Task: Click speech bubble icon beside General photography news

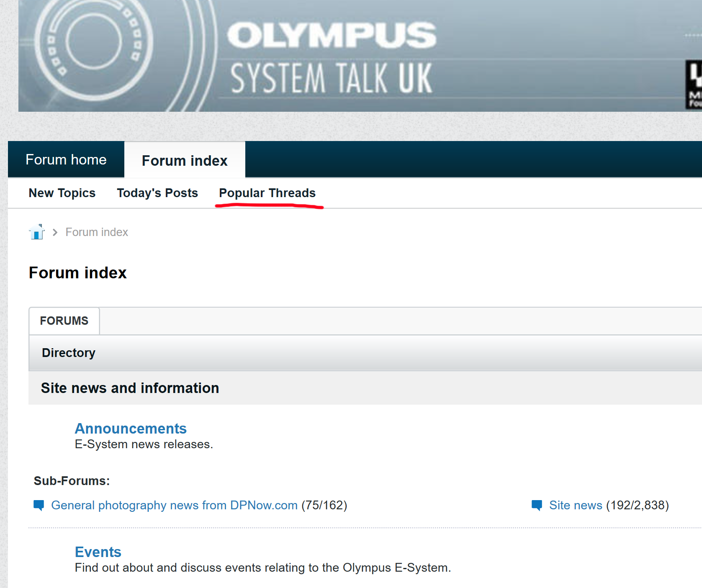Action: tap(39, 505)
